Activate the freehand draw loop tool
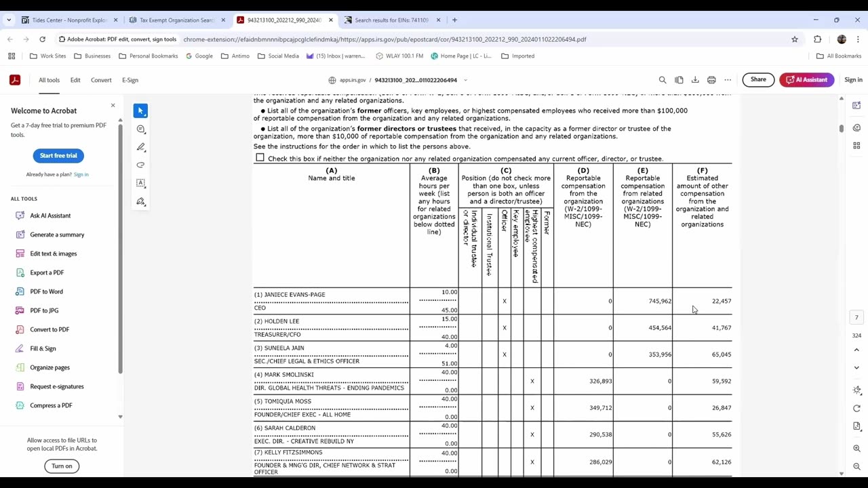Image resolution: width=868 pixels, height=488 pixels. 140,165
